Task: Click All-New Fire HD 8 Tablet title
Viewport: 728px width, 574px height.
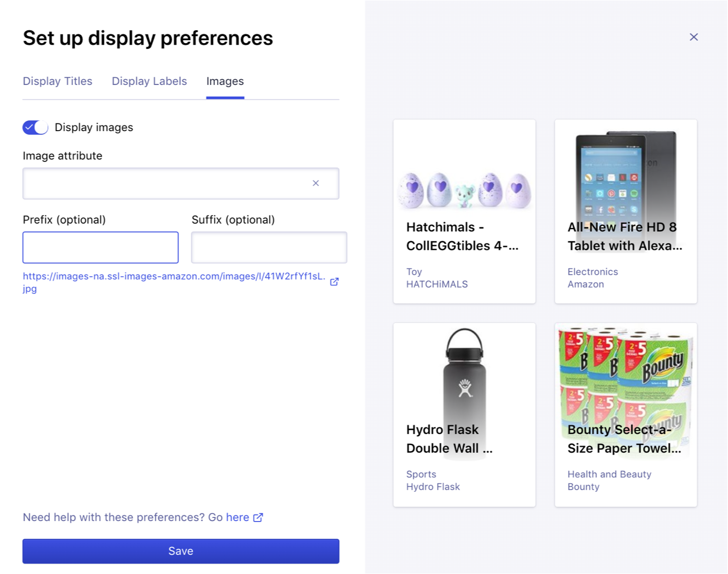Action: pyautogui.click(x=625, y=237)
